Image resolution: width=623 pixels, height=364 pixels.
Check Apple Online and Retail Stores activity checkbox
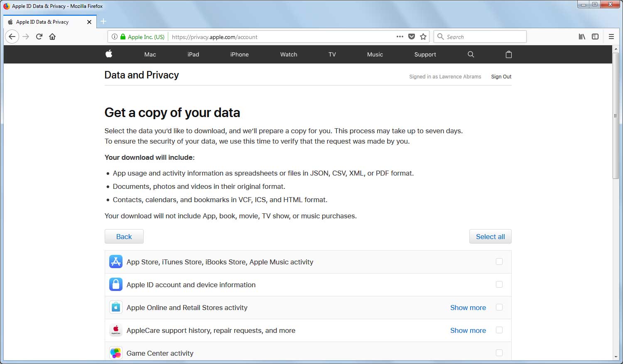[499, 307]
